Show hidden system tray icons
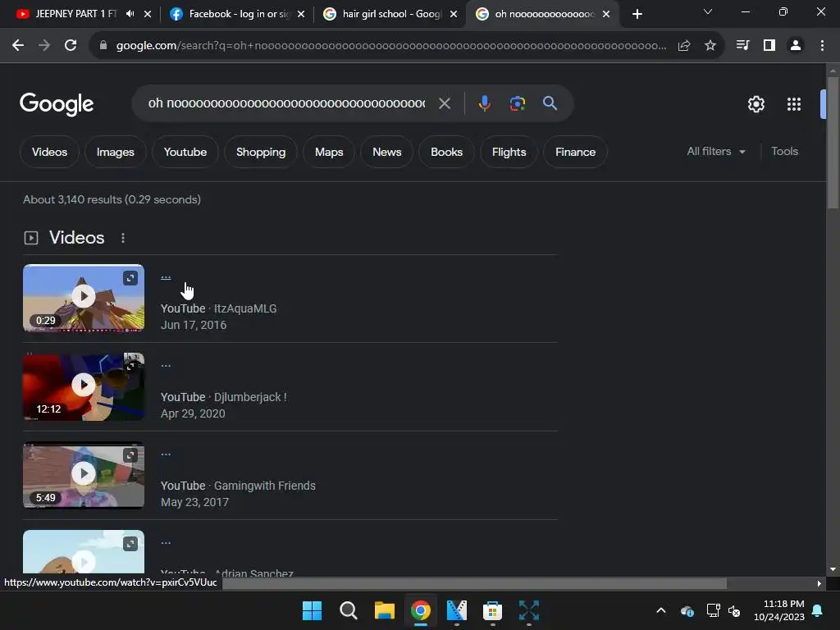This screenshot has height=630, width=840. coord(661,610)
